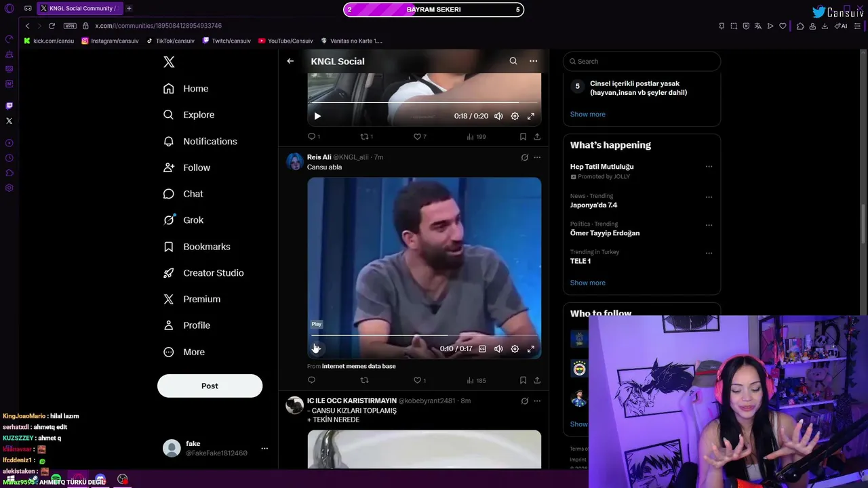Reply to the top post with 1 reply
The width and height of the screenshot is (868, 488).
click(313, 136)
